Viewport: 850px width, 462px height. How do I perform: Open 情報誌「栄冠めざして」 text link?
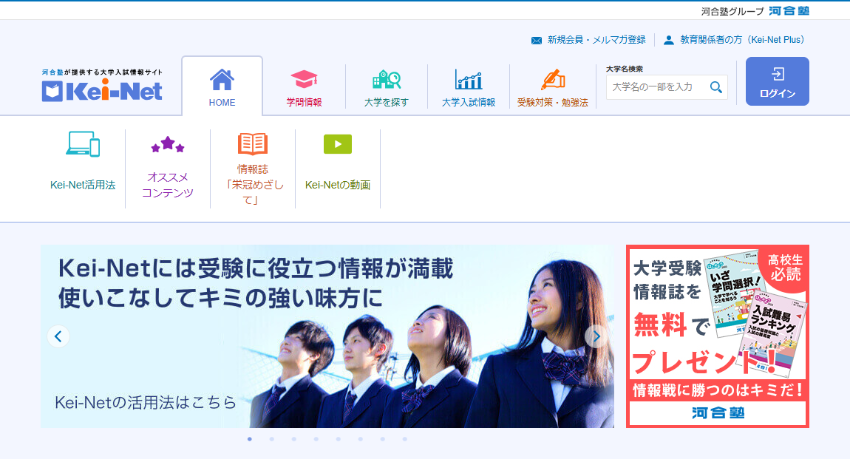(x=253, y=185)
